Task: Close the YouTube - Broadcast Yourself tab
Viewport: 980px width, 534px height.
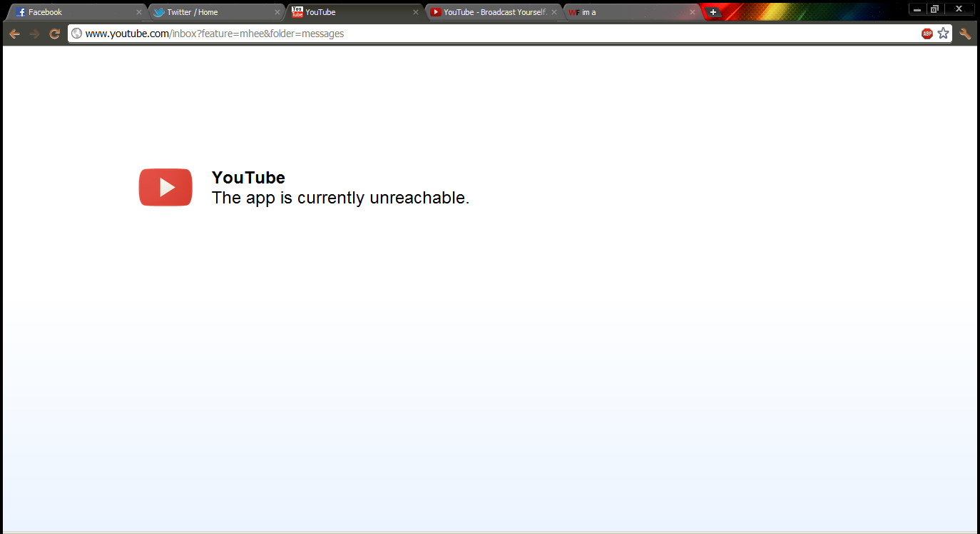Action: click(x=554, y=12)
